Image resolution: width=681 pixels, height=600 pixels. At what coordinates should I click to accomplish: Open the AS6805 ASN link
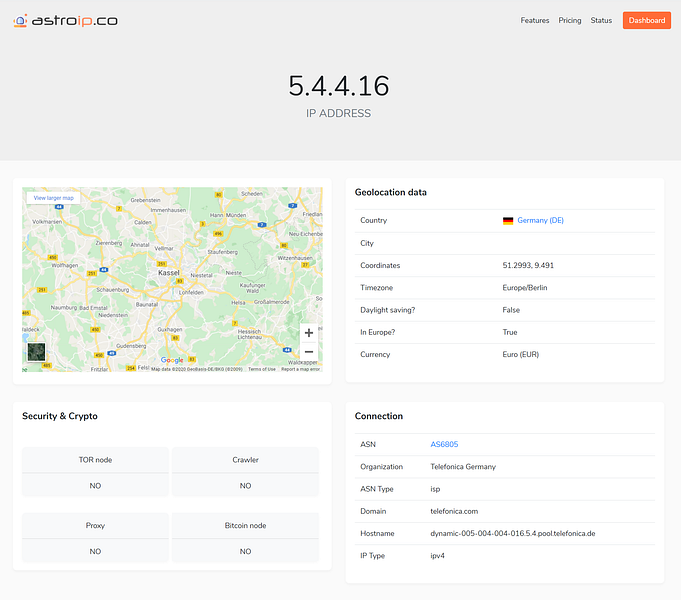pos(444,444)
